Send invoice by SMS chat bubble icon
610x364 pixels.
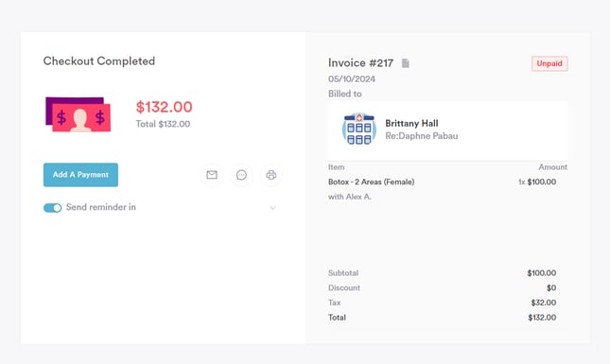click(x=241, y=175)
